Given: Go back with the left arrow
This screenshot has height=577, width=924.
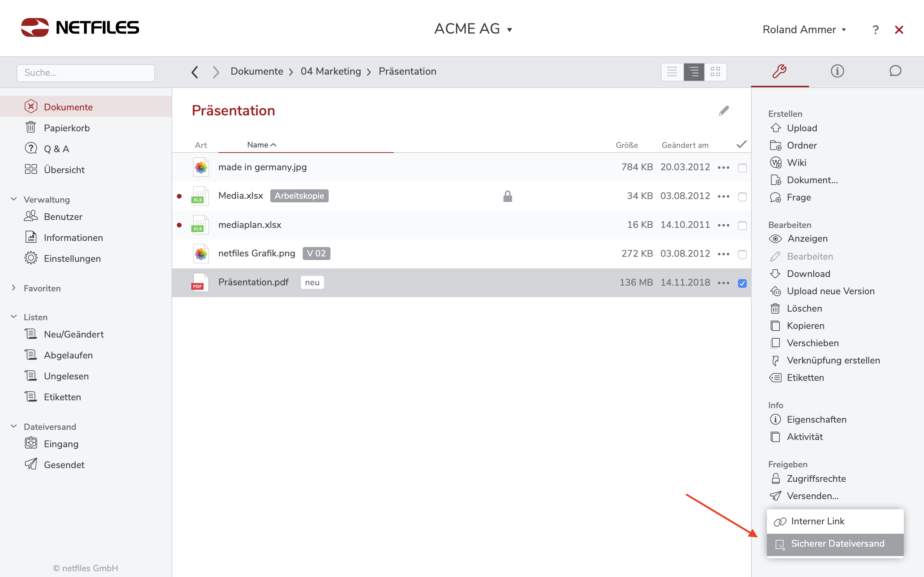Looking at the screenshot, I should [195, 72].
